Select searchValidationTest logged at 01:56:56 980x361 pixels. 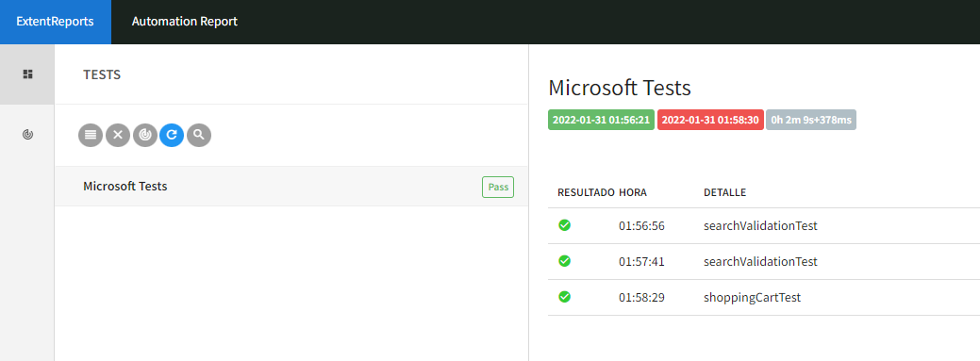point(760,225)
